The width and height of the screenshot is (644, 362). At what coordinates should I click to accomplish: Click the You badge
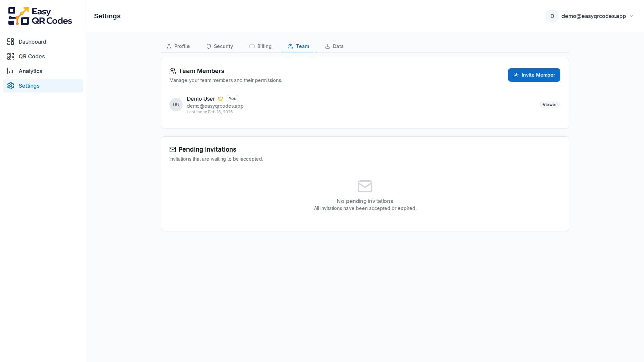pyautogui.click(x=233, y=99)
